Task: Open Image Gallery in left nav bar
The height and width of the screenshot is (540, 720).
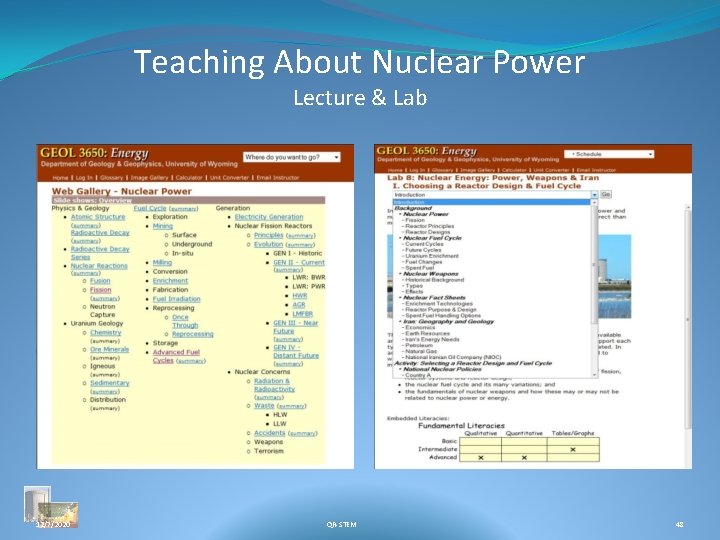Action: 150,178
